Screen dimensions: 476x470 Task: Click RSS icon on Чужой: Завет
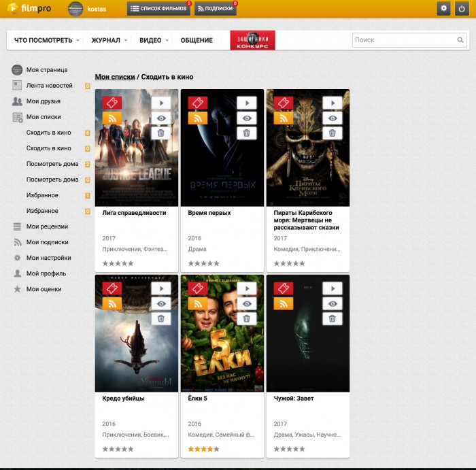(284, 303)
